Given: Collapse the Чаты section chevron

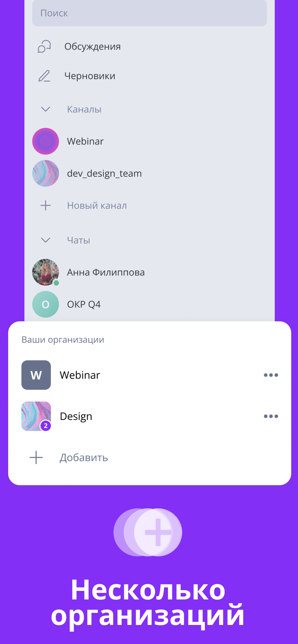Looking at the screenshot, I should [45, 240].
